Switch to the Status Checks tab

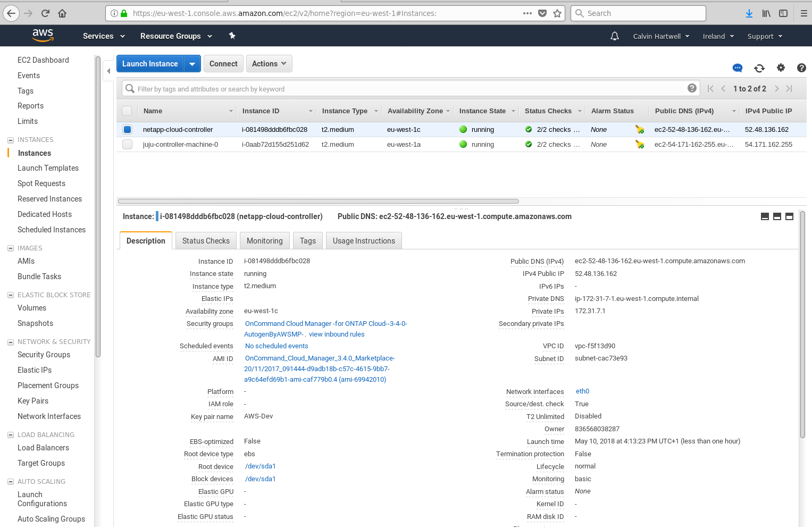[x=206, y=241]
